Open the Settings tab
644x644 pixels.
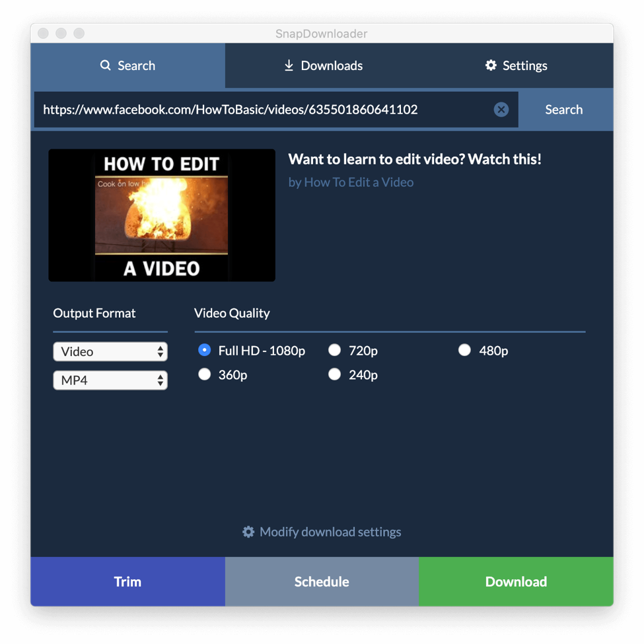click(x=517, y=65)
